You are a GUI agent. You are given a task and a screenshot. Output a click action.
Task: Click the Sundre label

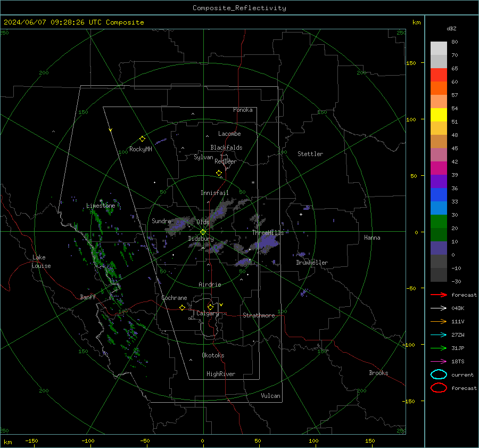click(x=161, y=221)
